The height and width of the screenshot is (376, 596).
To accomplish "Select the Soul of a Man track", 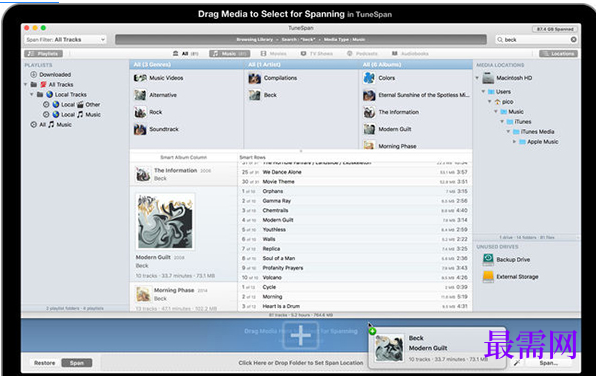I will [x=355, y=258].
